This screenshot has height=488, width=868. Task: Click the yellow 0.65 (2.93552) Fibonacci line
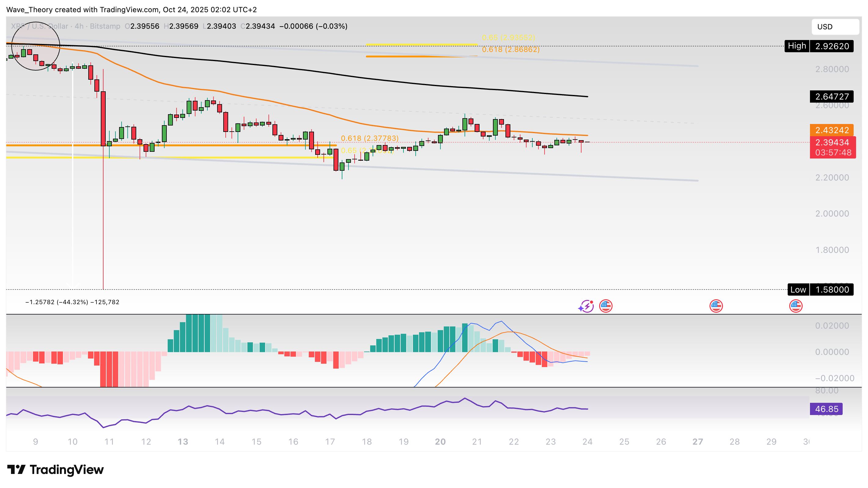point(421,44)
